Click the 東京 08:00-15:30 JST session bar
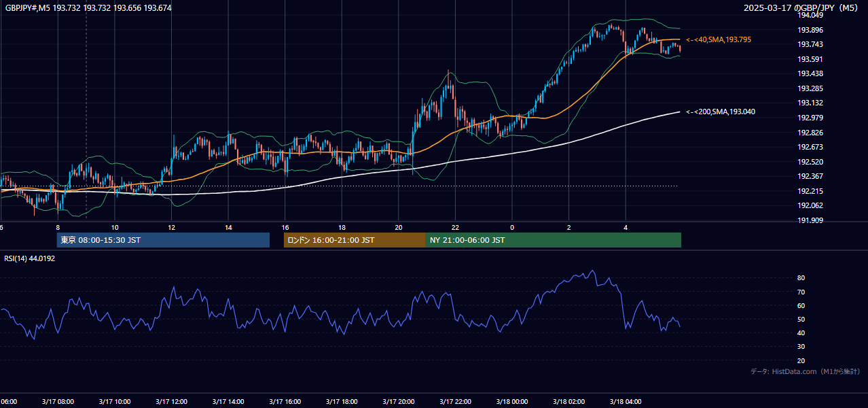Viewport: 868px width, 408px height. (x=163, y=240)
